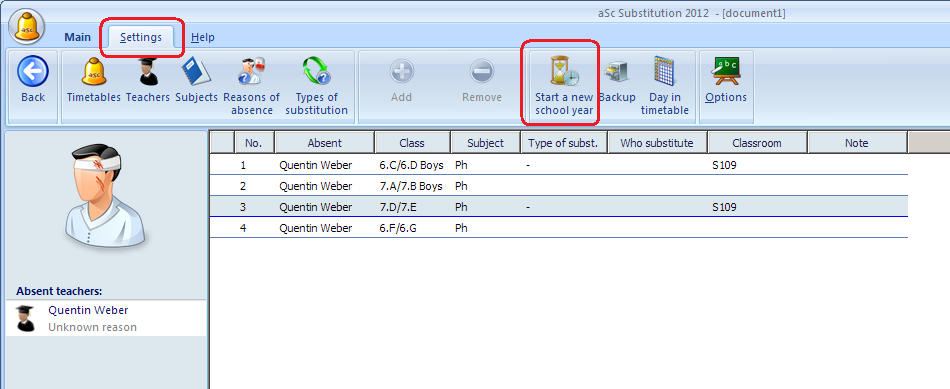Click the Who substitute column header
This screenshot has width=950, height=389.
pyautogui.click(x=656, y=143)
